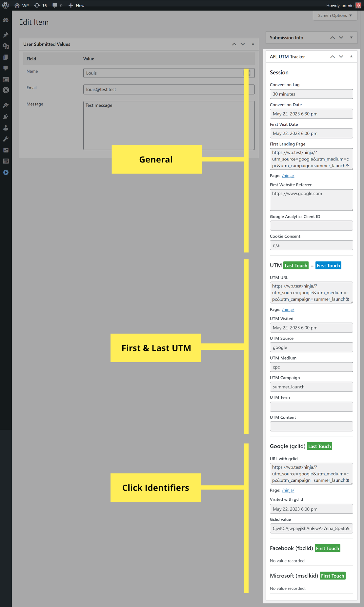Follow the /ninja/ link under UTM URL

(x=288, y=309)
